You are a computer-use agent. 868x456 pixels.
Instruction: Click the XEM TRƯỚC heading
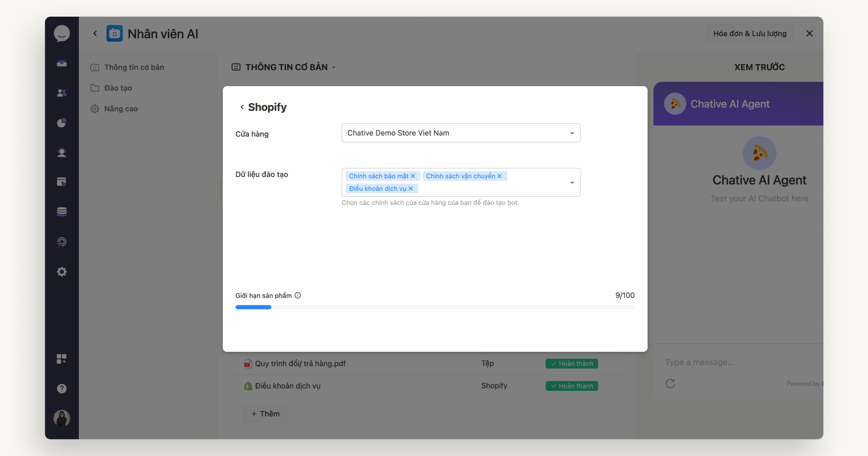(x=759, y=67)
